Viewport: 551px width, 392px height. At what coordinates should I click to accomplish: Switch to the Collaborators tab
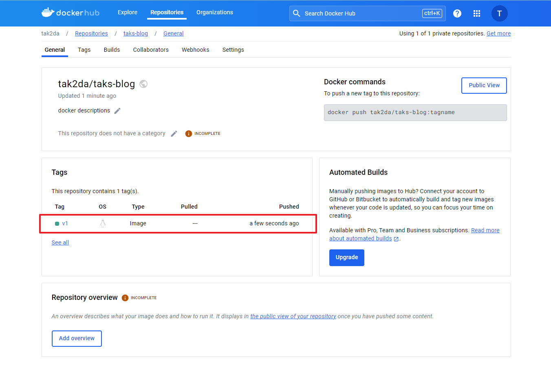click(151, 50)
